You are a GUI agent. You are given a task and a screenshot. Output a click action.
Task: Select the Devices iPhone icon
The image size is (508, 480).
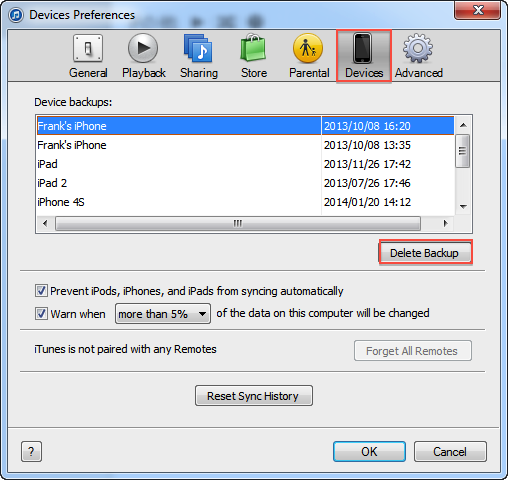(363, 48)
